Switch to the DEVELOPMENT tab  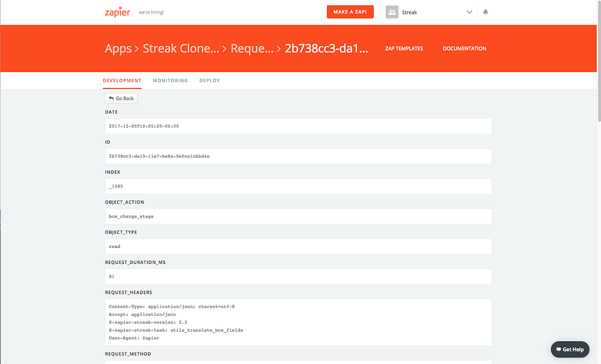[x=122, y=81]
